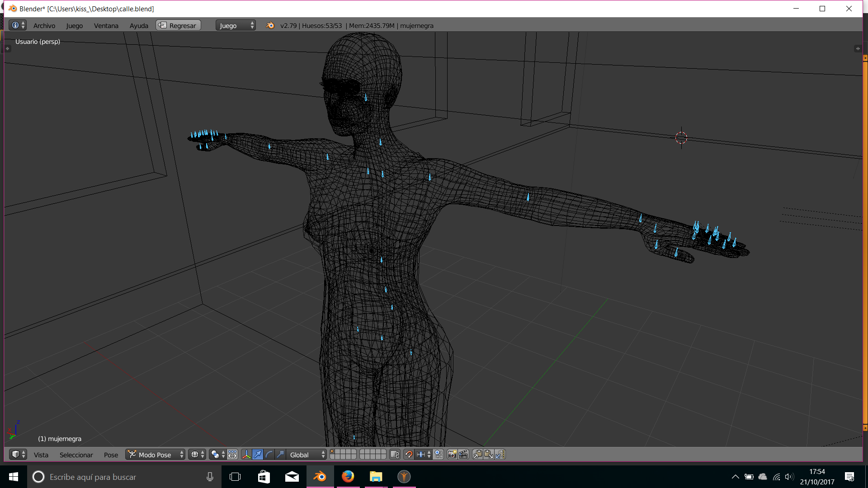The image size is (868, 488).
Task: Click the OpenGL render animation clapper icon
Action: 463,455
